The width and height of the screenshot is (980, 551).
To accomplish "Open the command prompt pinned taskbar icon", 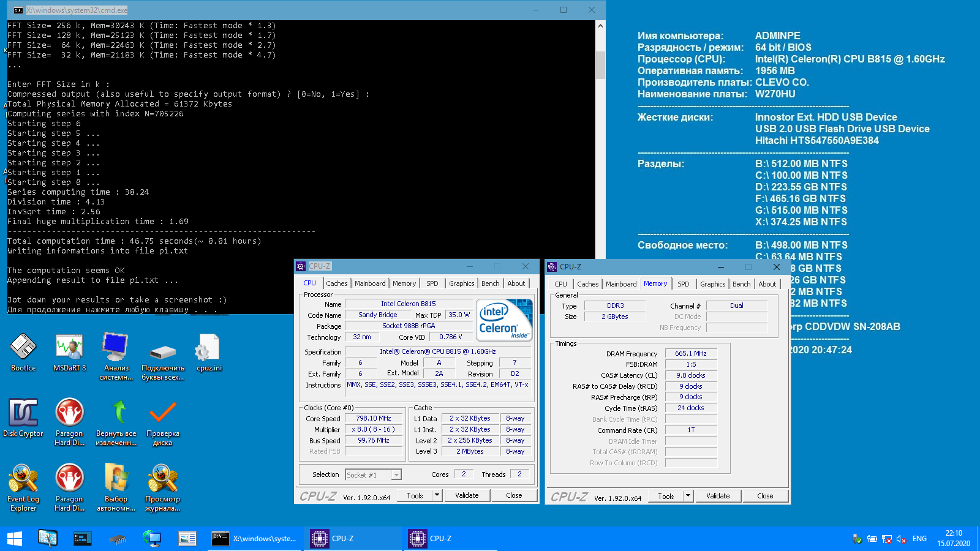I will 82,539.
